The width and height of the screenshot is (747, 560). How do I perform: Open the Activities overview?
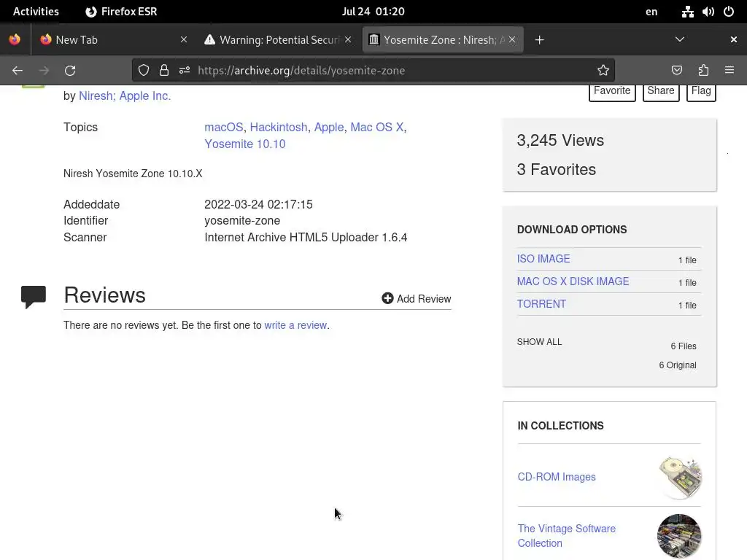pyautogui.click(x=36, y=12)
